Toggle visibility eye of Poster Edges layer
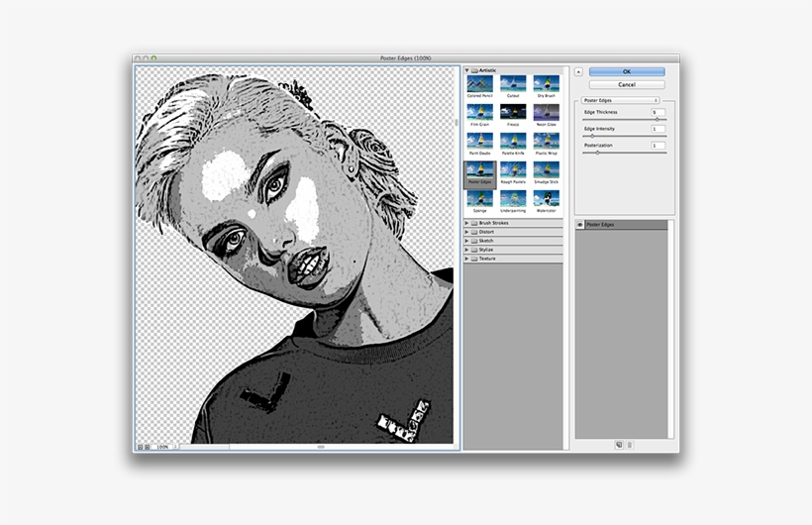The width and height of the screenshot is (812, 525). click(580, 225)
